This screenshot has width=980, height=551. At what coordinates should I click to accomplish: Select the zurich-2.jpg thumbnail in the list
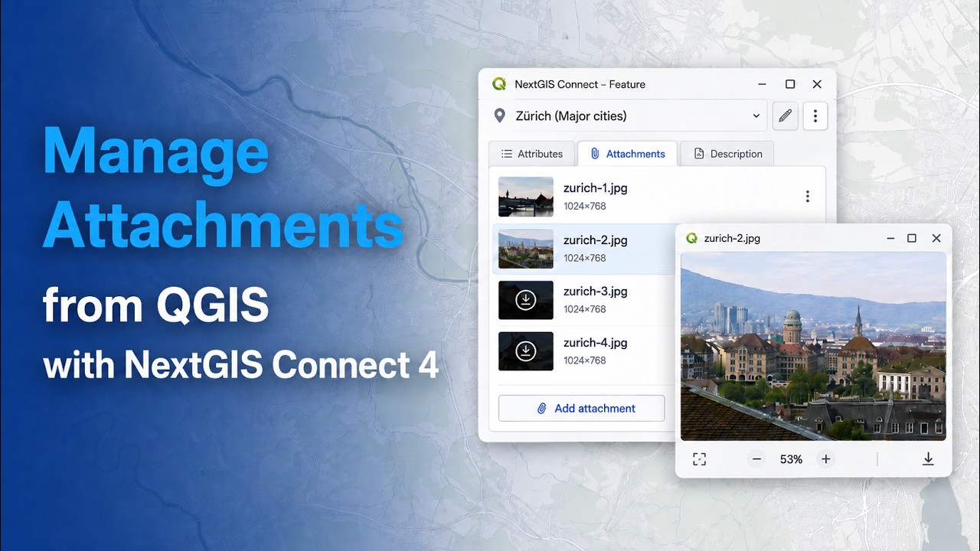tap(526, 249)
